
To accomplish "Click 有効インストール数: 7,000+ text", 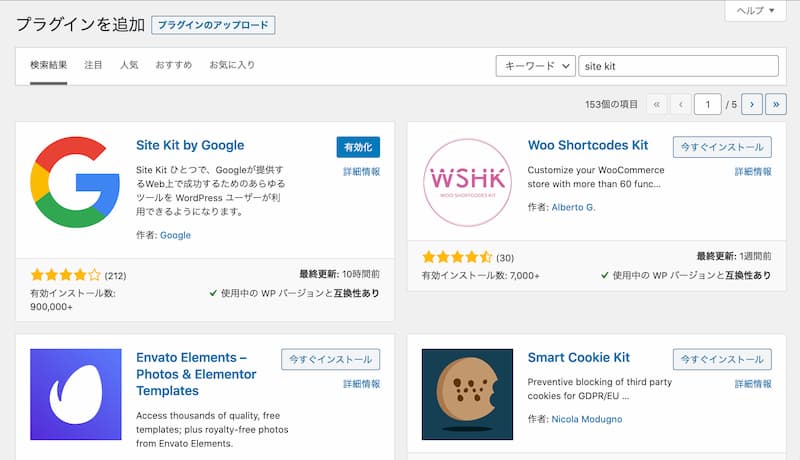I will [481, 275].
